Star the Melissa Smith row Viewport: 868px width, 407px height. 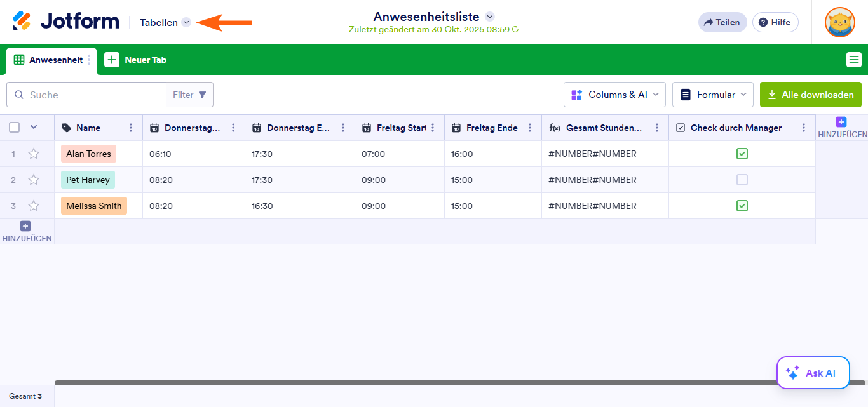[x=34, y=206]
